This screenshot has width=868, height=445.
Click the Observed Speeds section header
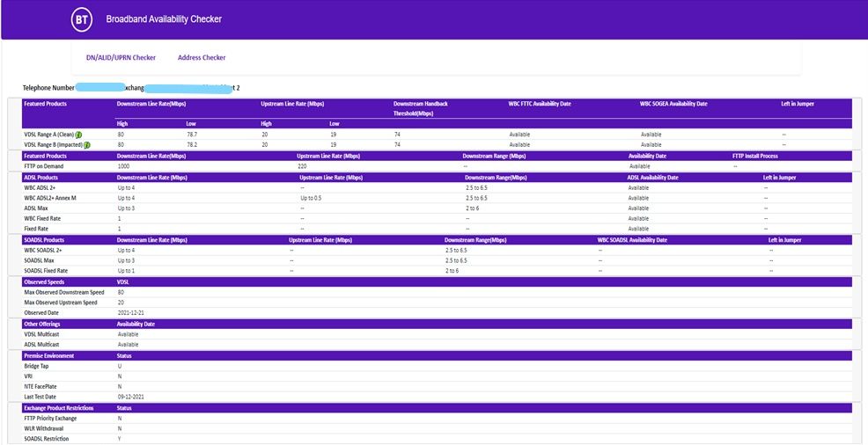[45, 281]
